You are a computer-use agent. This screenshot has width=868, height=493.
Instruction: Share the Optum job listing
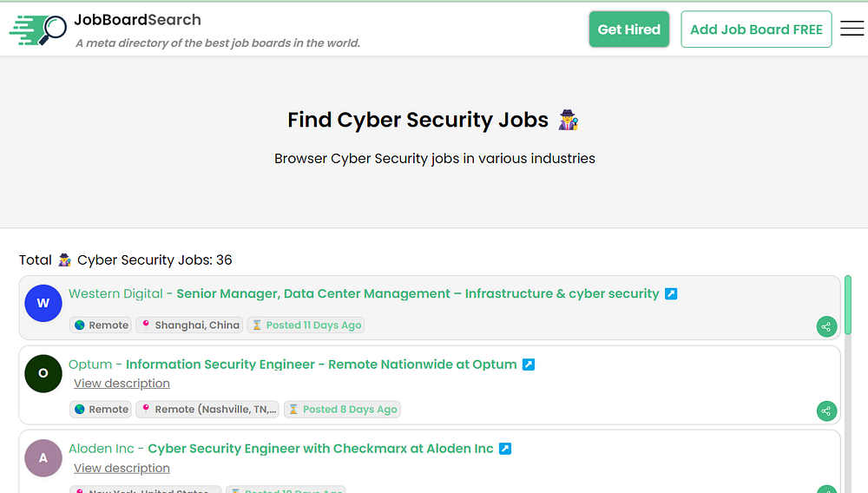pyautogui.click(x=826, y=411)
